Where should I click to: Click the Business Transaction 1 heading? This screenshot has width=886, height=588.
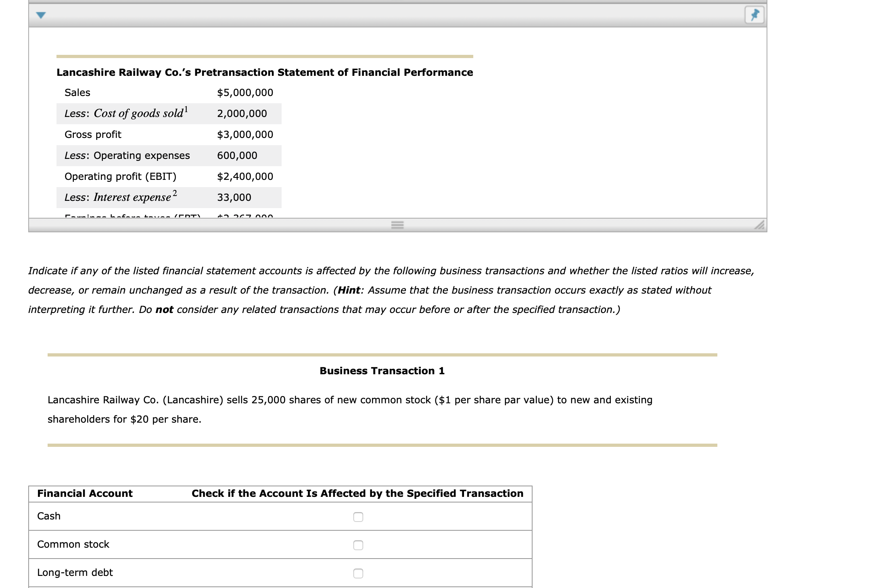point(382,371)
